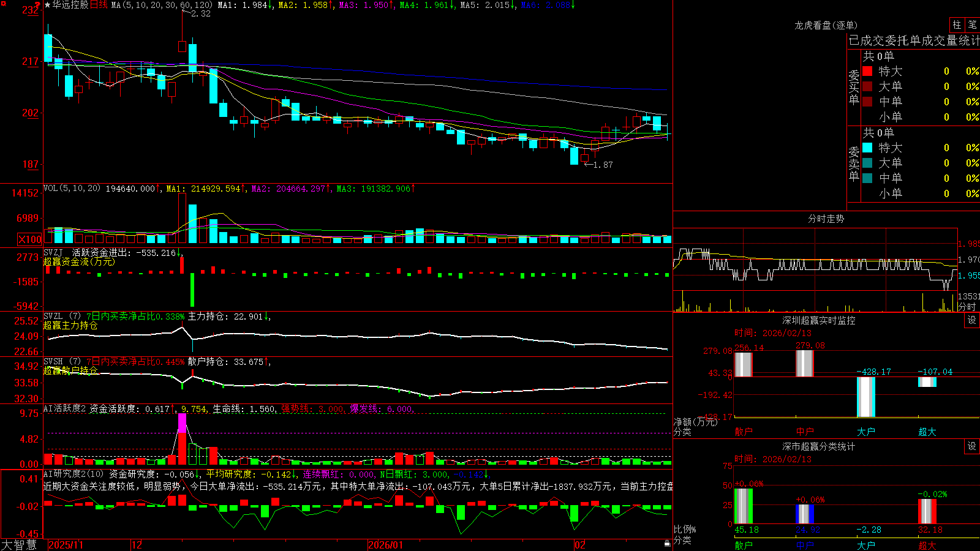980x551 pixels.
Task: Click the 主力持仓: 22.901 value
Action: (x=228, y=317)
